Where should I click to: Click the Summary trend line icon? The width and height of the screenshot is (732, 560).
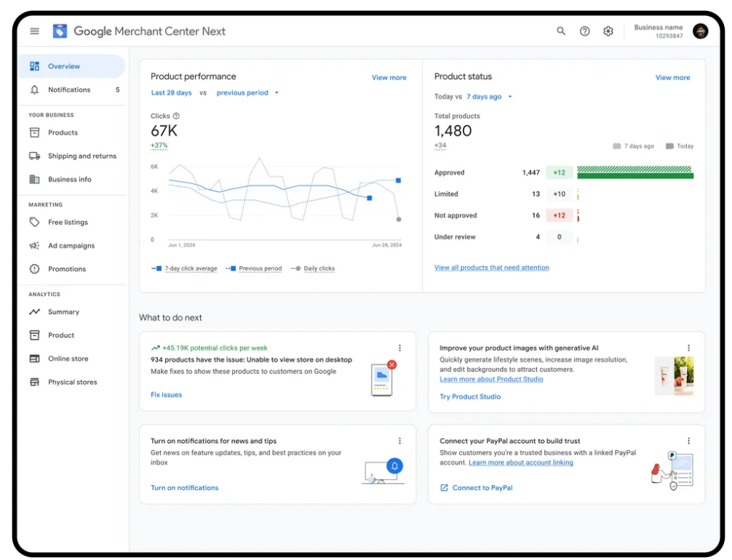34,312
